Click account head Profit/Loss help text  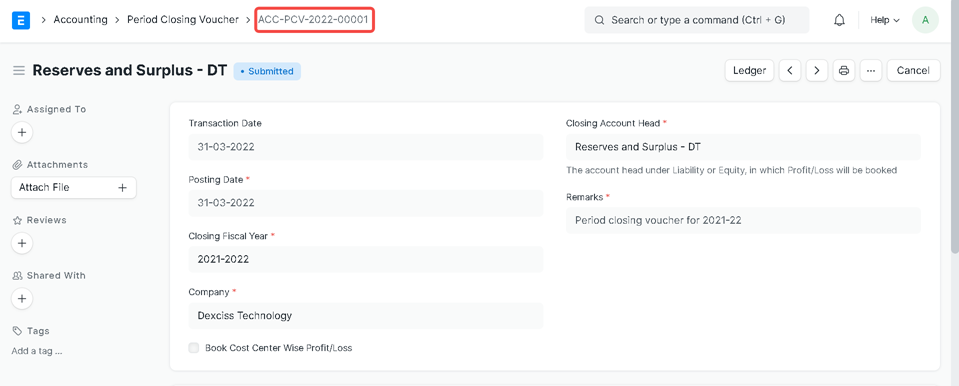[x=731, y=170]
